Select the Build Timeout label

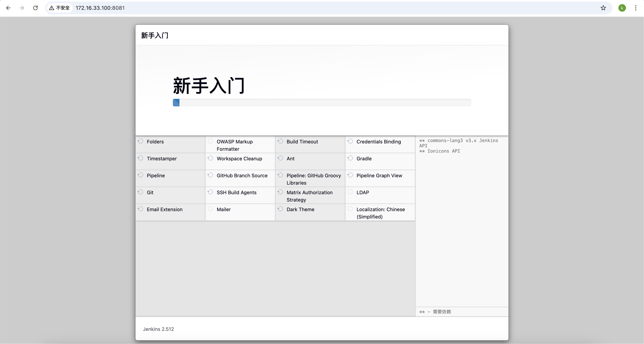302,142
